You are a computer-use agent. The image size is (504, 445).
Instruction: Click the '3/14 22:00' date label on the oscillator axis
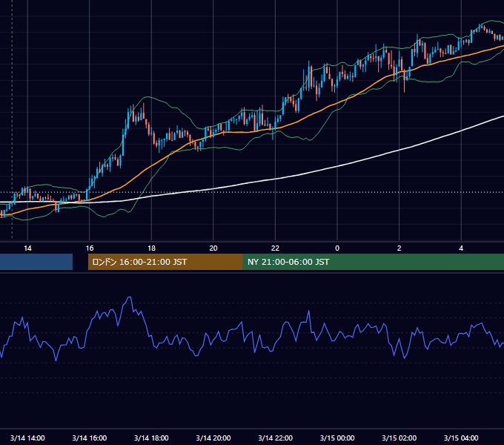(x=275, y=438)
